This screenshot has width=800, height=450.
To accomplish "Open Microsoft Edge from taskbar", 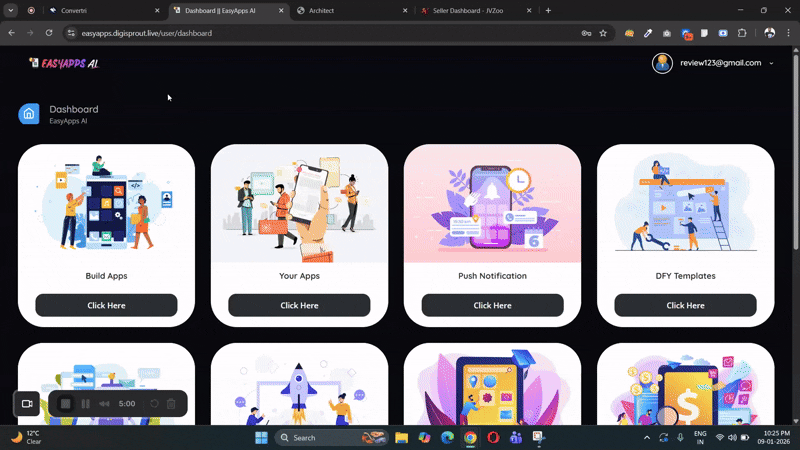I will 447,438.
